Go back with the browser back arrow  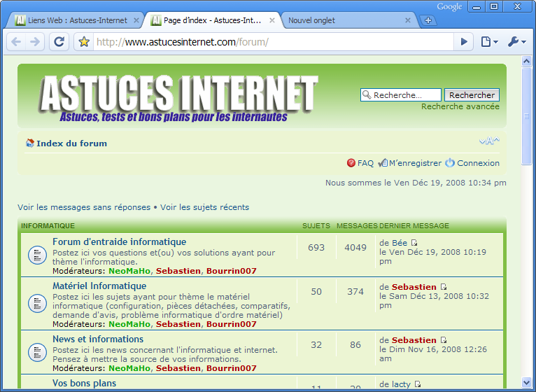[x=16, y=42]
